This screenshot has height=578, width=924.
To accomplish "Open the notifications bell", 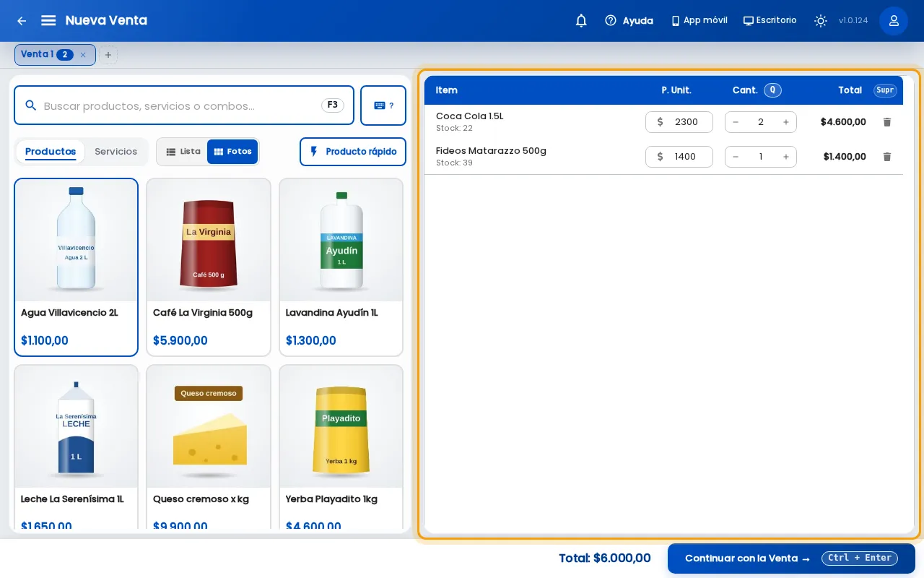I will pyautogui.click(x=581, y=20).
